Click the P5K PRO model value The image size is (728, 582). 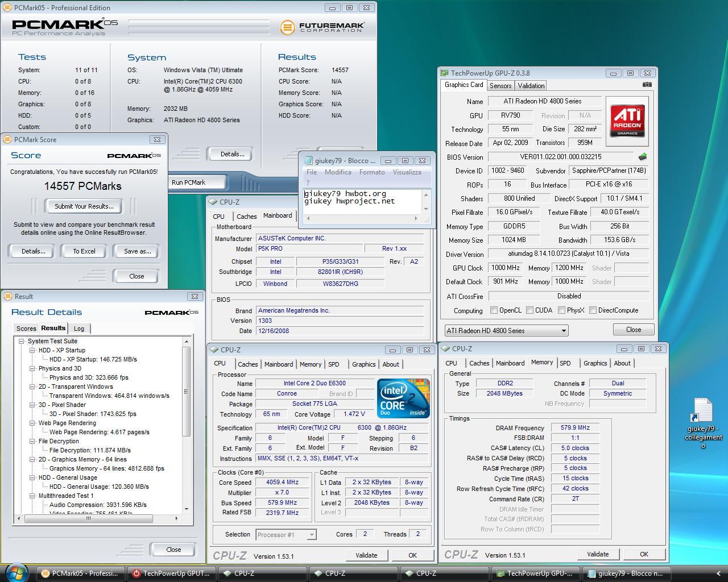[x=309, y=248]
